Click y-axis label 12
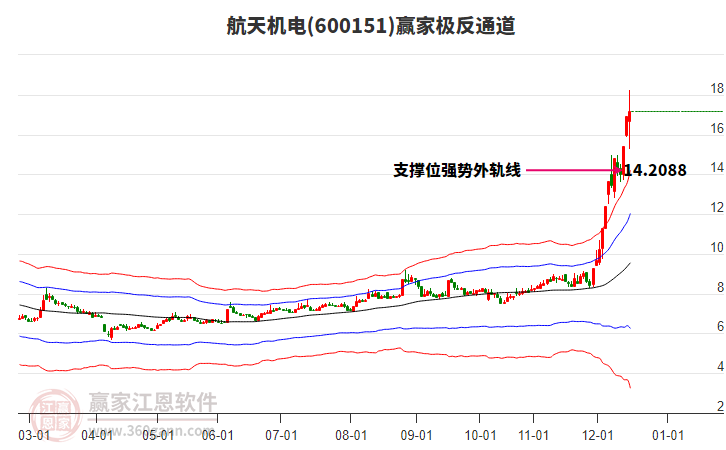The image size is (726, 450). 717,207
